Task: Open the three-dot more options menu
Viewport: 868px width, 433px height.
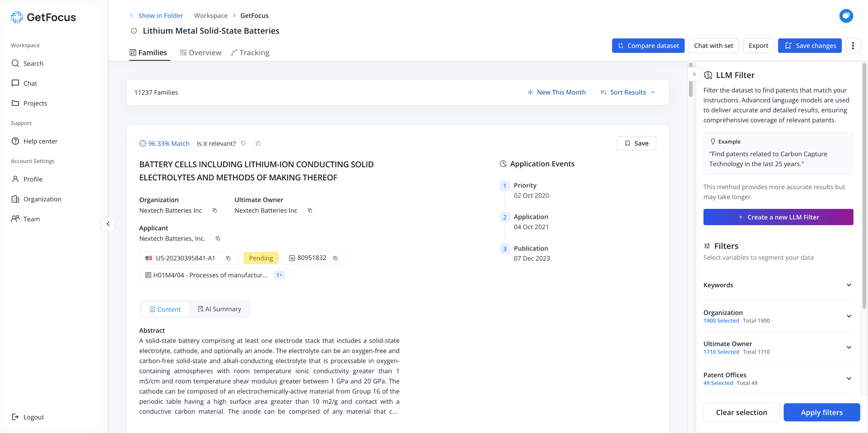Action: tap(853, 46)
